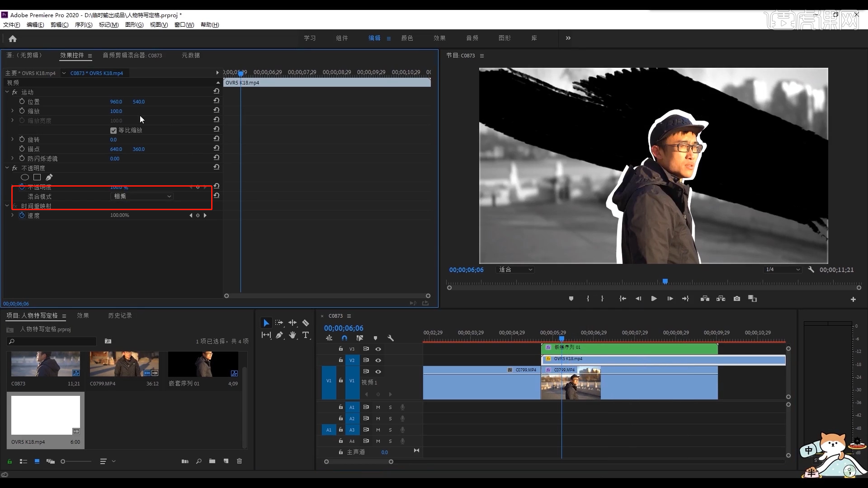Open program monitor wrench settings
The height and width of the screenshot is (488, 868).
tap(811, 269)
